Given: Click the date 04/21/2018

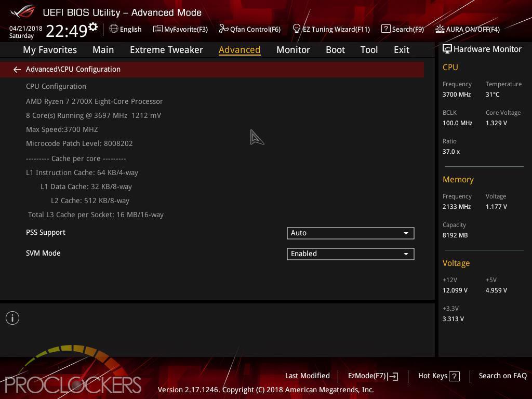Looking at the screenshot, I should pos(26,28).
